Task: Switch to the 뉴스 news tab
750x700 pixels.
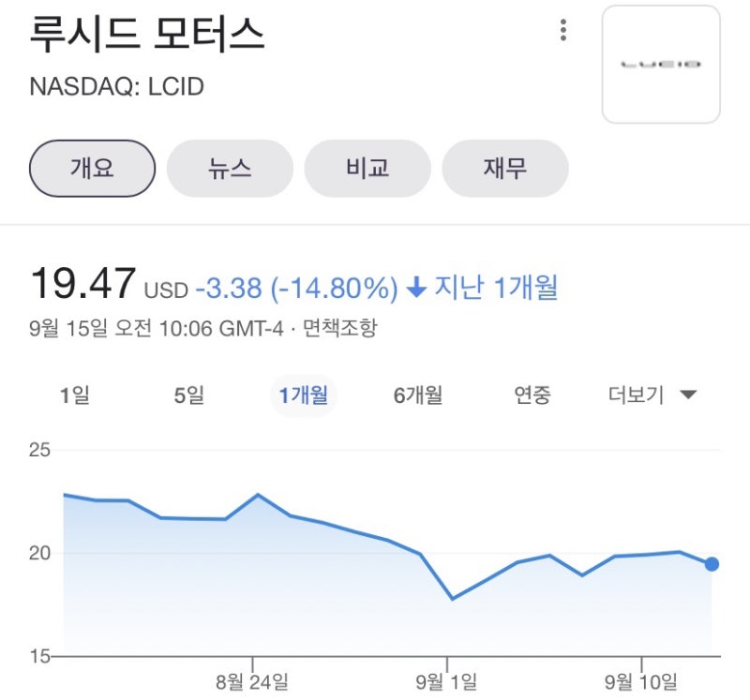Action: pos(230,169)
